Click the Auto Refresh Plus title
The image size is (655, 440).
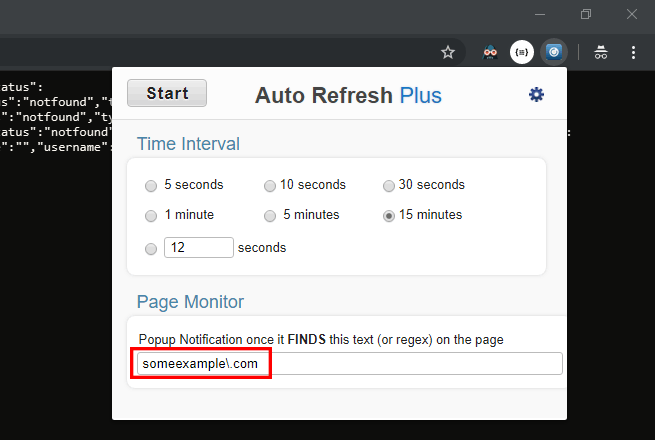pos(348,95)
